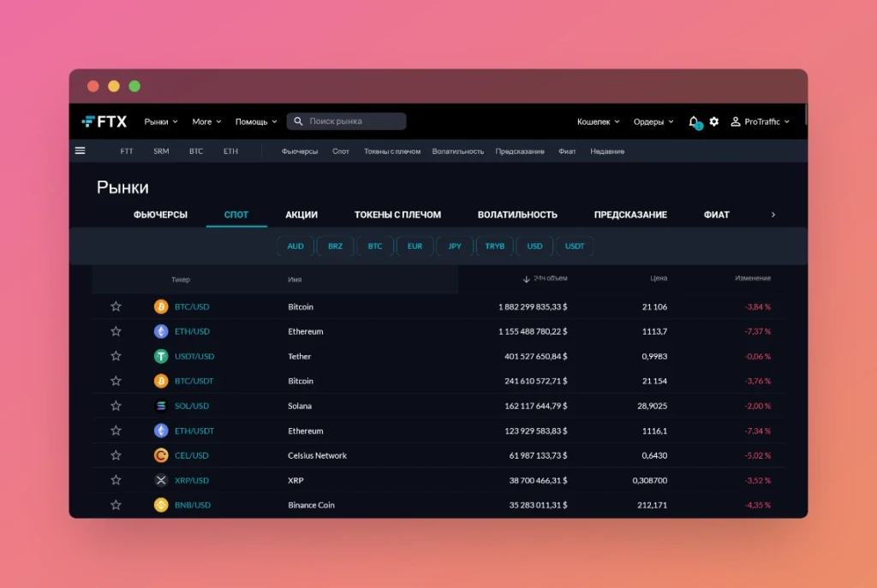
Task: Open the Кошелек dropdown
Action: pyautogui.click(x=598, y=122)
